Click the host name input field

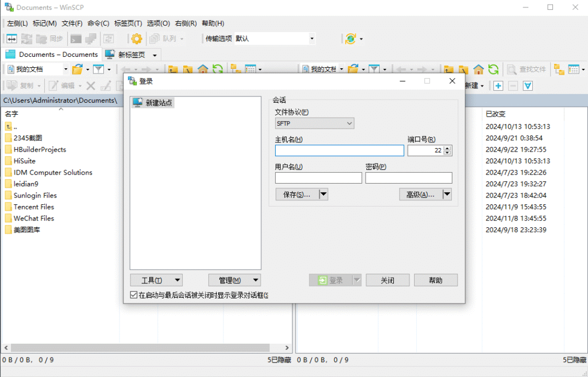[339, 150]
